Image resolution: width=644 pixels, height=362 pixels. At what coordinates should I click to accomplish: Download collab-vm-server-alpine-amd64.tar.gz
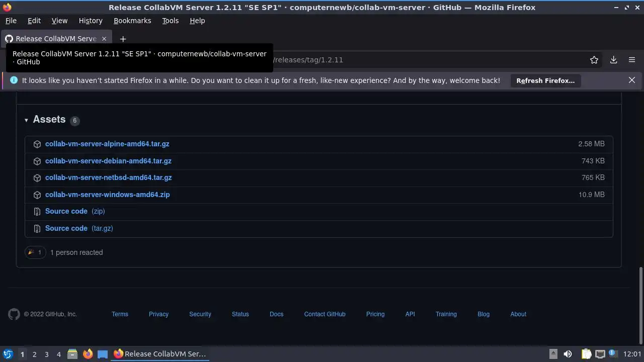pyautogui.click(x=107, y=144)
